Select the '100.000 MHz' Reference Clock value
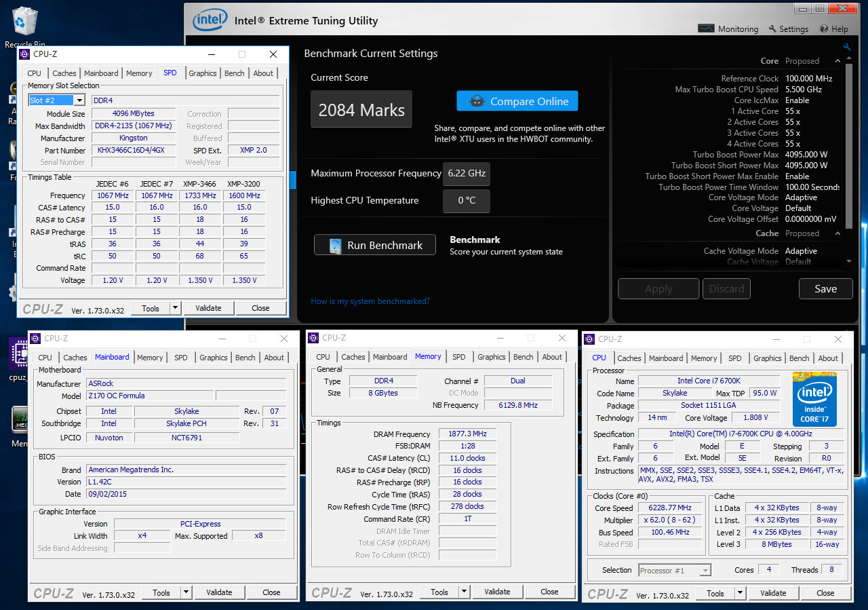 click(x=809, y=79)
